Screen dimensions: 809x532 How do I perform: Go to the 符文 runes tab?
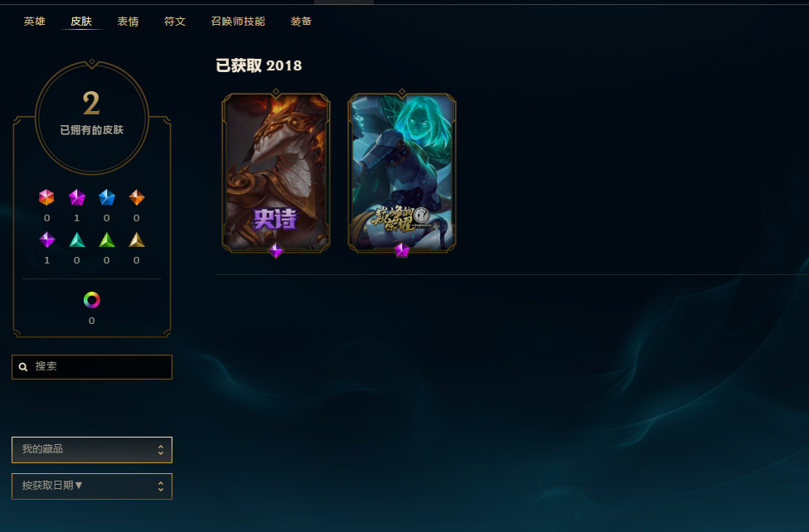pos(175,22)
